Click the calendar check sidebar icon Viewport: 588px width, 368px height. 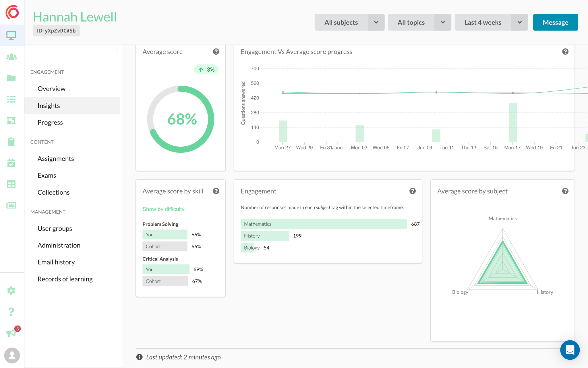click(x=11, y=163)
